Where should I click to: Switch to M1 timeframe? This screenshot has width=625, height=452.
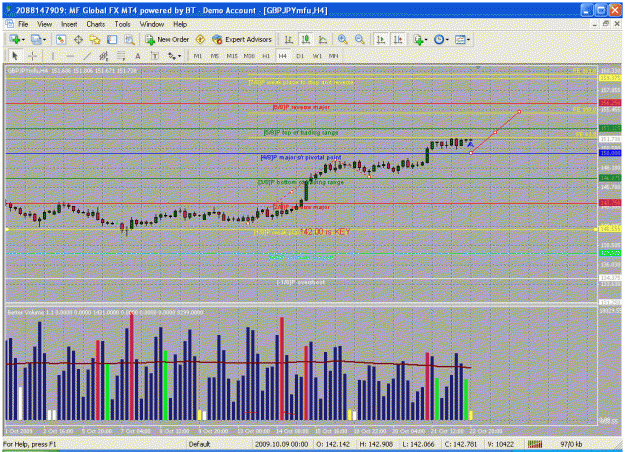198,56
